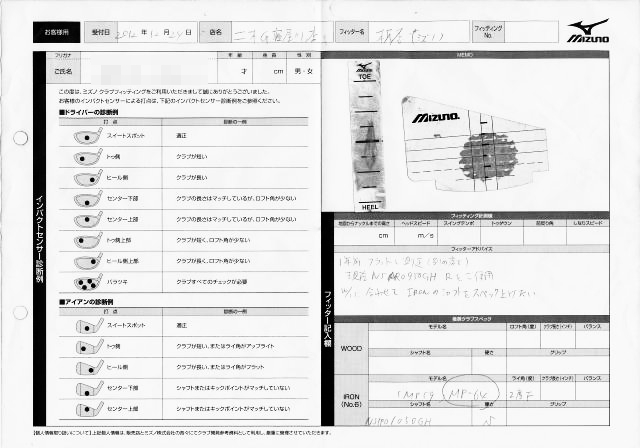Click the ■ドライバーの診断例 heading
The height and width of the screenshot is (448, 640).
tap(89, 112)
